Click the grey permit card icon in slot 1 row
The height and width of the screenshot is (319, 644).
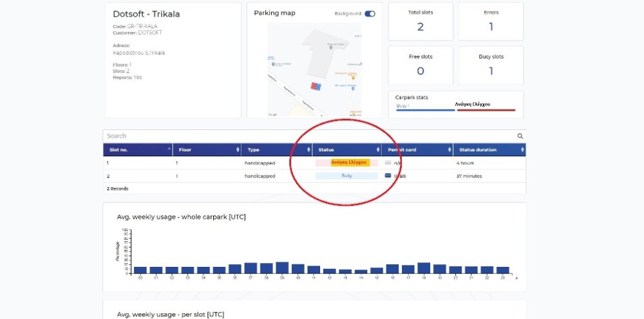pyautogui.click(x=388, y=163)
